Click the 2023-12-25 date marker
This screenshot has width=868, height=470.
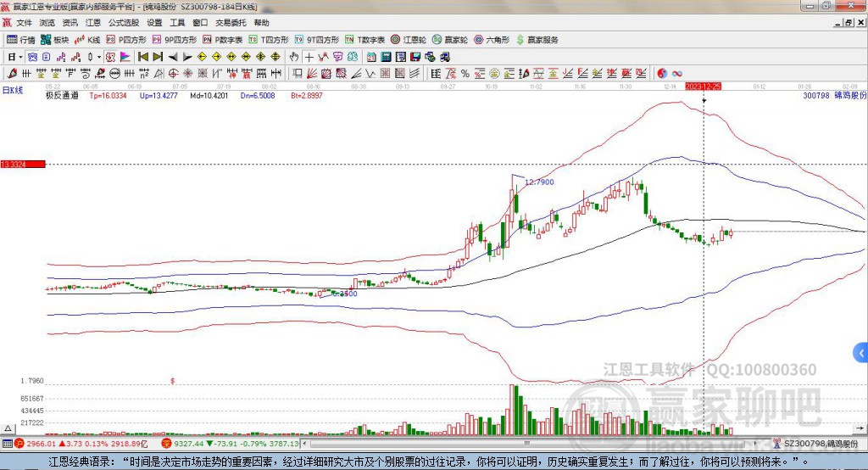tap(703, 87)
